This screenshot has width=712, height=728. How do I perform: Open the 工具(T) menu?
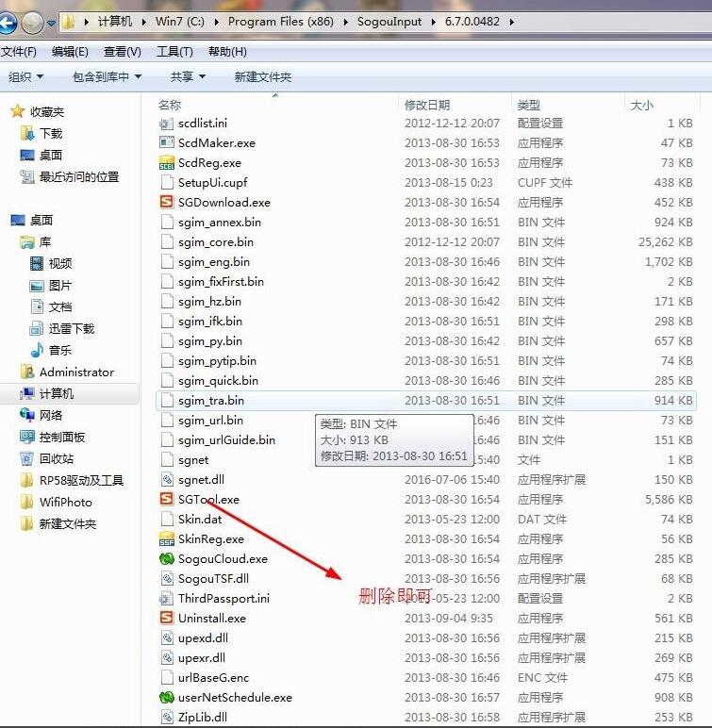pyautogui.click(x=174, y=52)
